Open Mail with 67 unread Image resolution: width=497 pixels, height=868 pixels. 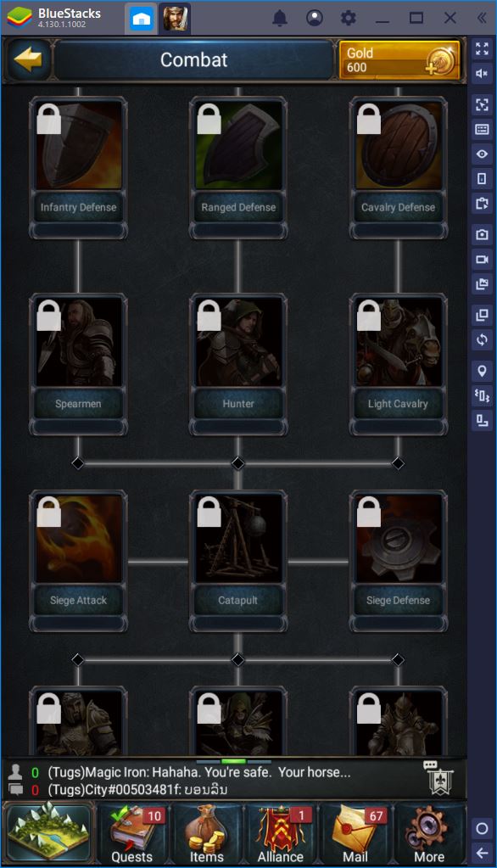[x=355, y=833]
